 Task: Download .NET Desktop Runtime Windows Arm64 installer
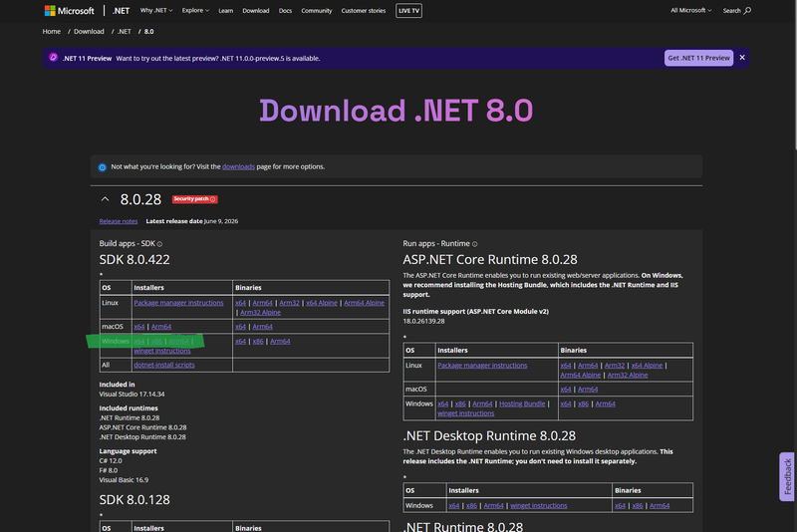(x=493, y=505)
